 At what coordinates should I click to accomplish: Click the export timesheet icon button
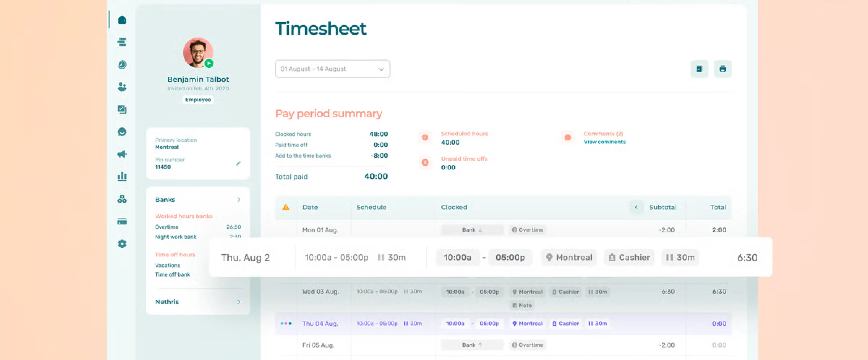pyautogui.click(x=699, y=69)
